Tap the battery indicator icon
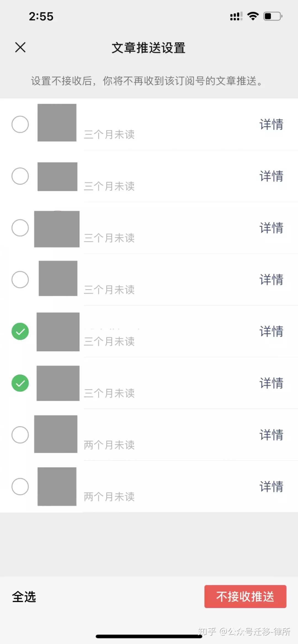298x644 pixels. pos(273,16)
